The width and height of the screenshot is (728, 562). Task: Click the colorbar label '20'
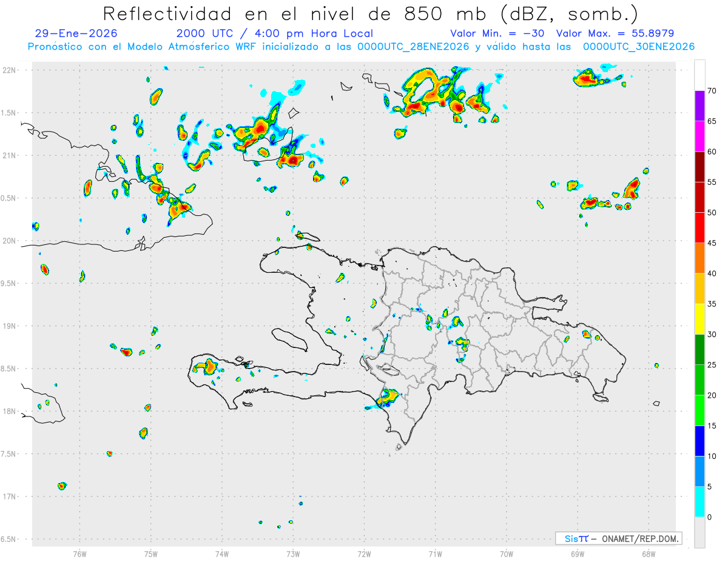(712, 395)
